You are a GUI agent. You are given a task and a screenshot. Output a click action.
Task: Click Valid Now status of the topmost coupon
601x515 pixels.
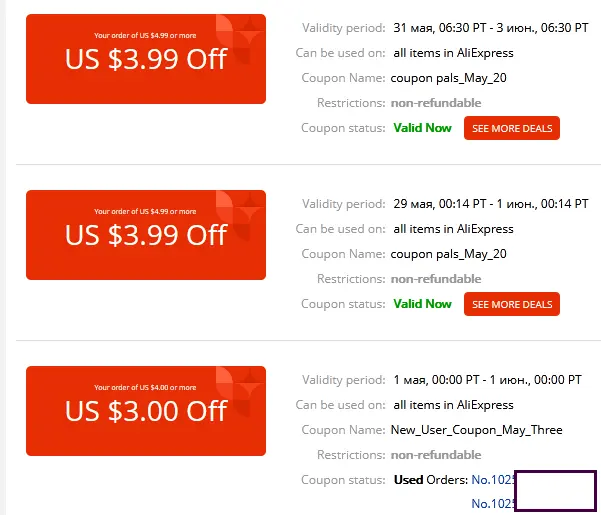pos(422,128)
